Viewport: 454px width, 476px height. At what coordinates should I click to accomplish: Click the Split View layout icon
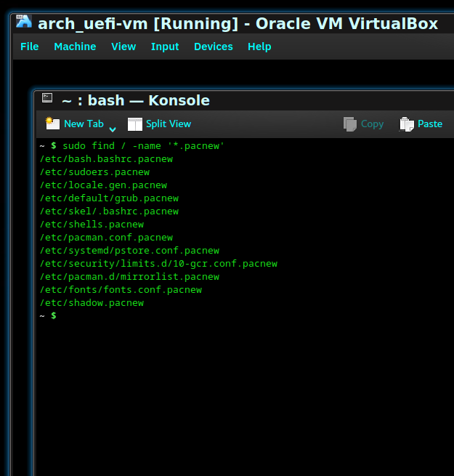click(134, 124)
